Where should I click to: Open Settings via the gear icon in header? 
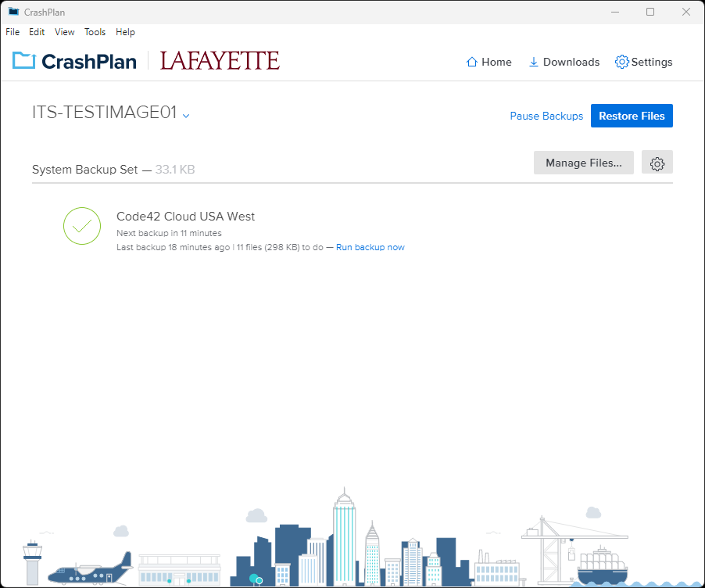click(x=621, y=62)
